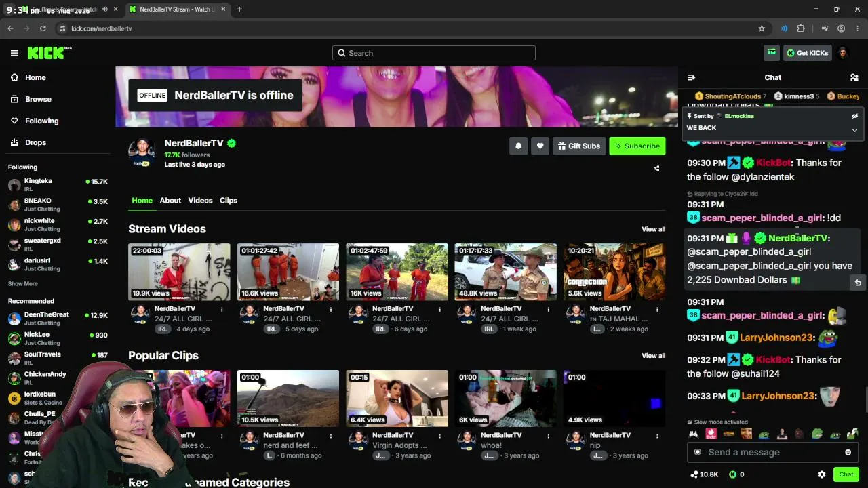
Task: Open options menu for the 5 days ago video
Action: (x=331, y=310)
